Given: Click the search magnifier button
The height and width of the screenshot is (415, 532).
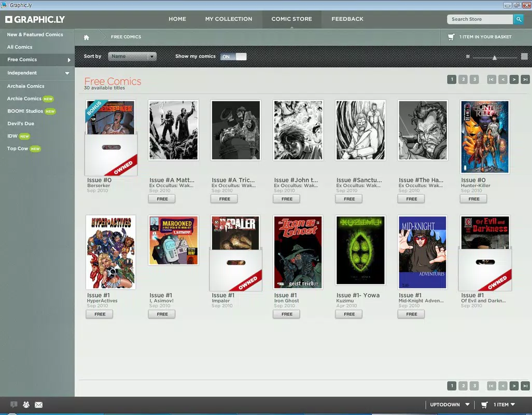Looking at the screenshot, I should [x=519, y=19].
